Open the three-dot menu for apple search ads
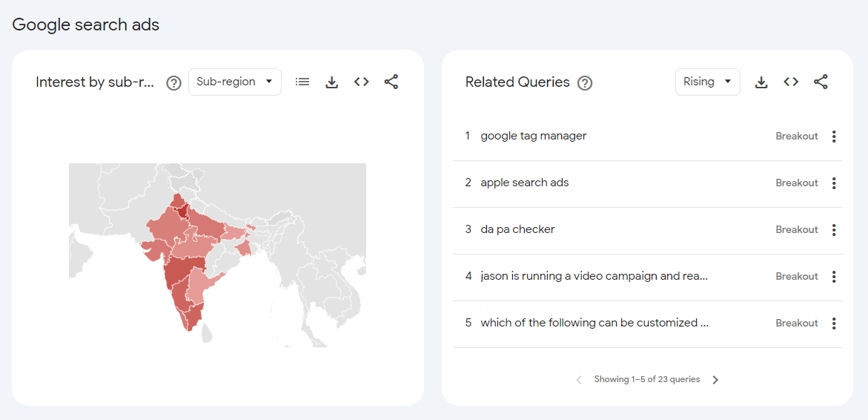The image size is (868, 420). [834, 183]
